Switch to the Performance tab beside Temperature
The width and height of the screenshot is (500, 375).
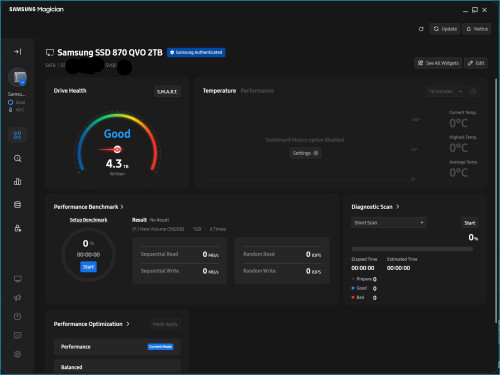click(x=257, y=91)
